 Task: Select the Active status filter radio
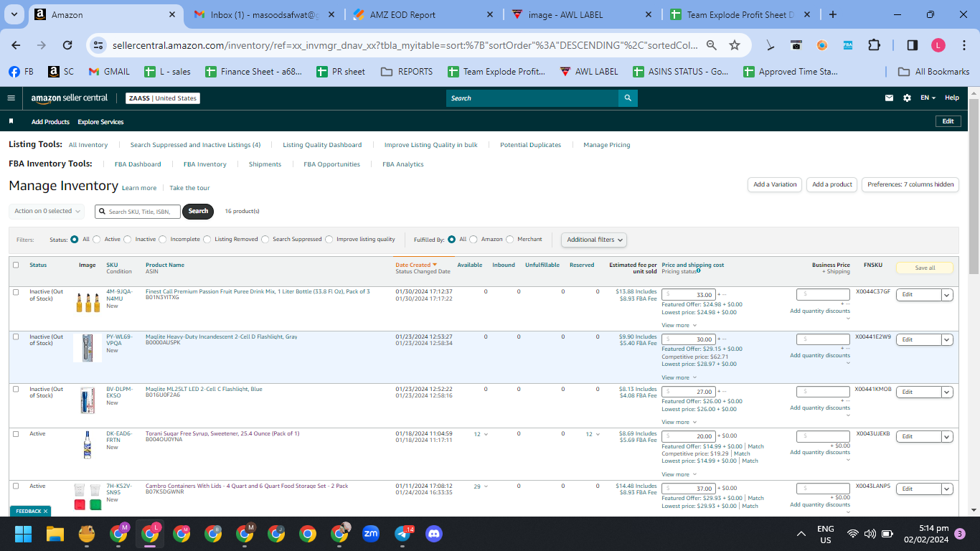tap(97, 240)
